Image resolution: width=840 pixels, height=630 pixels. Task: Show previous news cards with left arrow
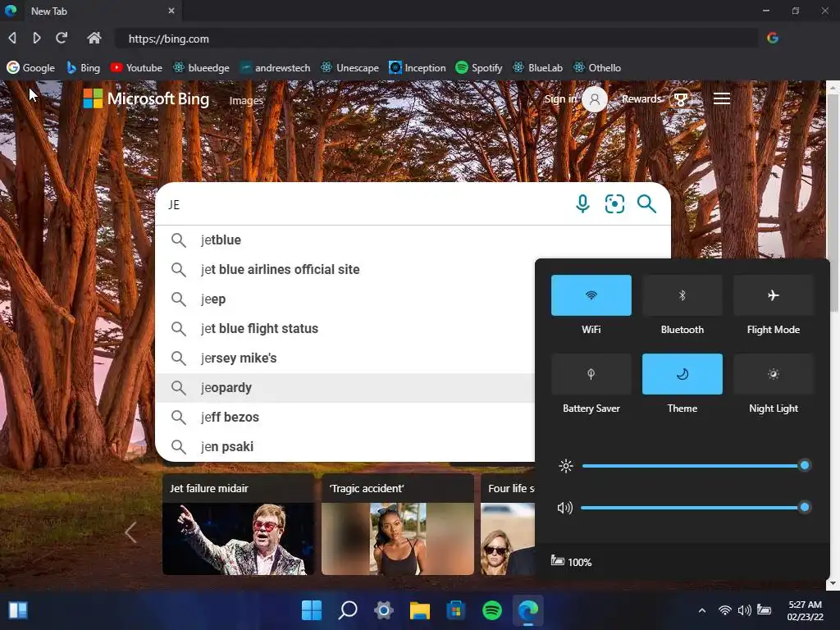tap(130, 532)
